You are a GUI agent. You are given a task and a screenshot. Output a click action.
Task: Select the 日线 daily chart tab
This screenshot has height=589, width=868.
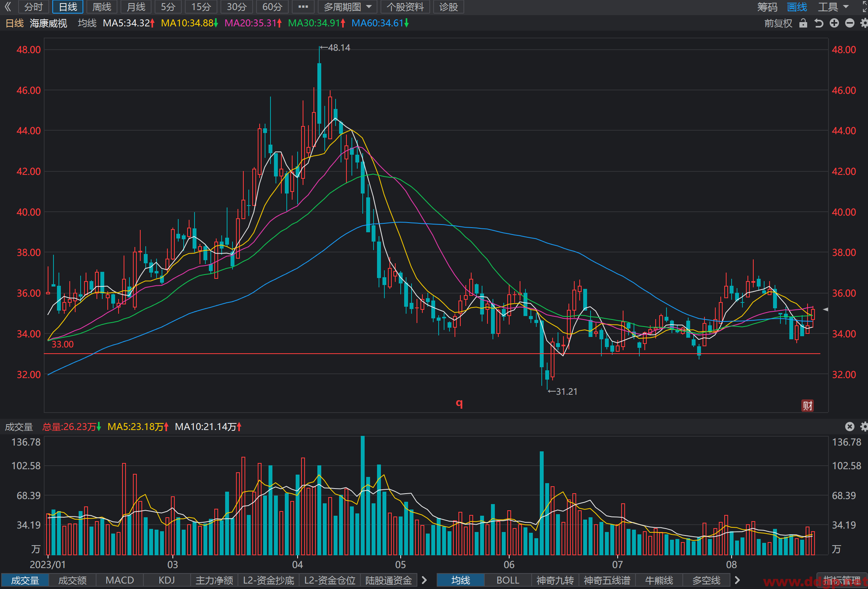click(68, 7)
